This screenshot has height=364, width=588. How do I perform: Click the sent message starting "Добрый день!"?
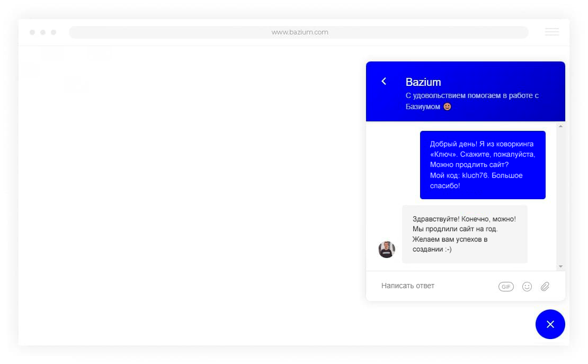483,165
